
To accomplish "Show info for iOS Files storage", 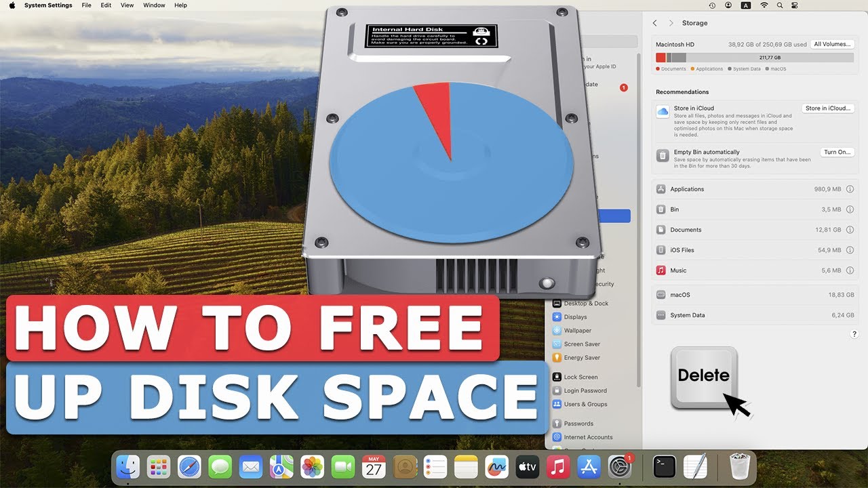I will click(x=850, y=251).
